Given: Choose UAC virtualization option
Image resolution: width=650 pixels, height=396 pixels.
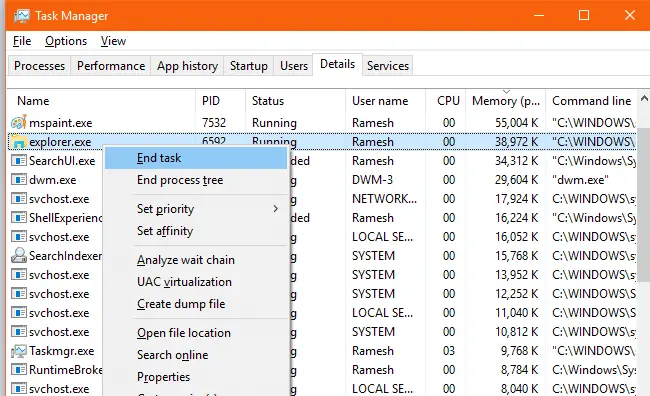Looking at the screenshot, I should 196,282.
